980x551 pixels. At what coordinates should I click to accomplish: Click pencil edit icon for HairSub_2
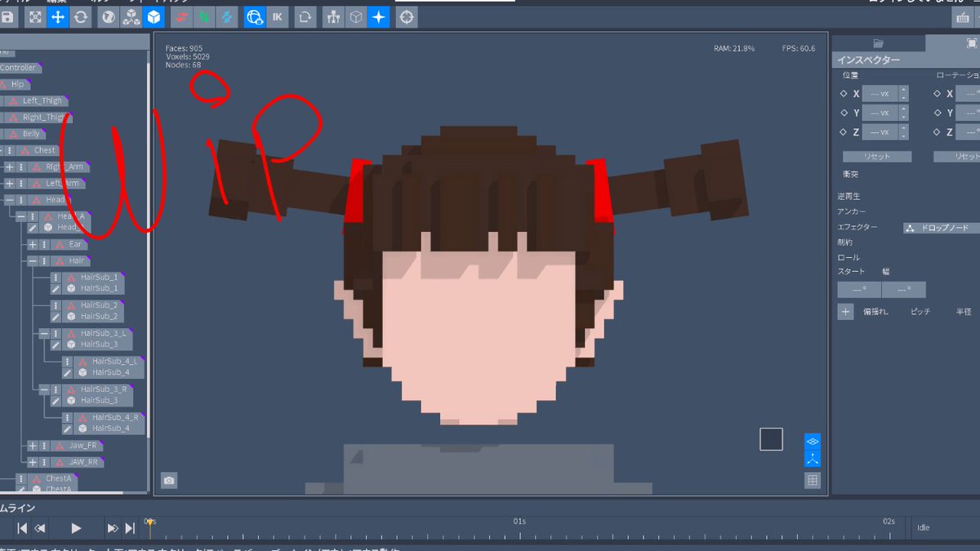click(56, 316)
